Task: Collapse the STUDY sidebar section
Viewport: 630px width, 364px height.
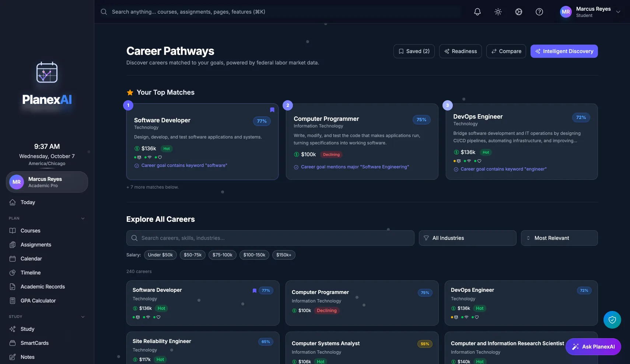Action: coord(83,317)
